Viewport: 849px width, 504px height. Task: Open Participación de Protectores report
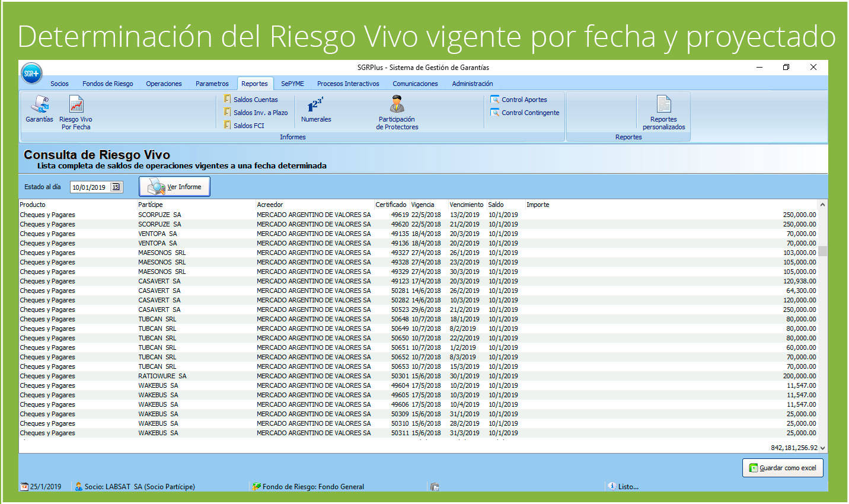397,112
